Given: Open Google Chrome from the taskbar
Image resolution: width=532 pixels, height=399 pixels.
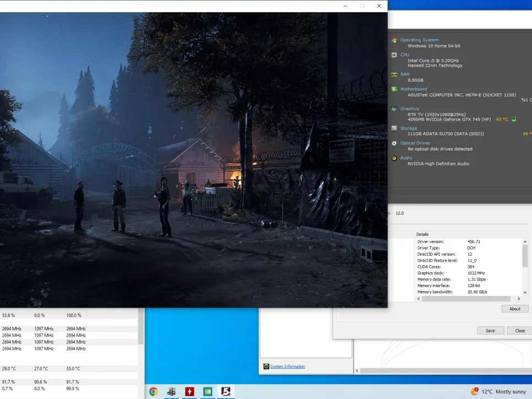Looking at the screenshot, I should 153,391.
